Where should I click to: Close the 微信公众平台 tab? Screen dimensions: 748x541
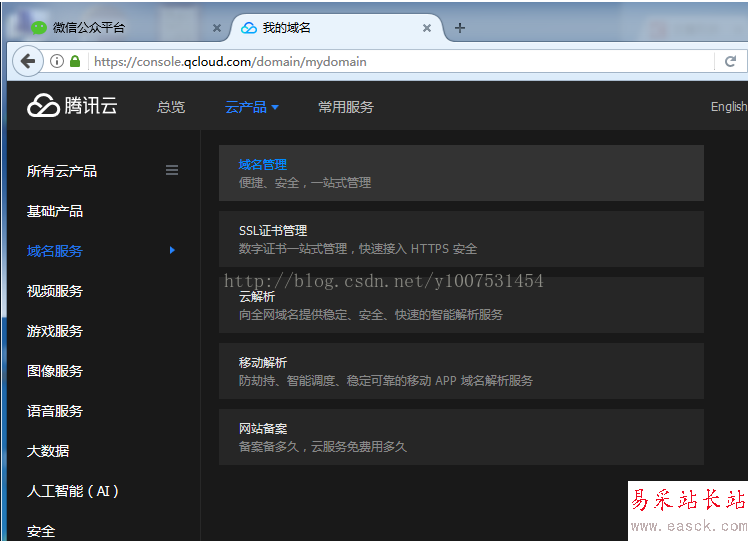point(217,28)
